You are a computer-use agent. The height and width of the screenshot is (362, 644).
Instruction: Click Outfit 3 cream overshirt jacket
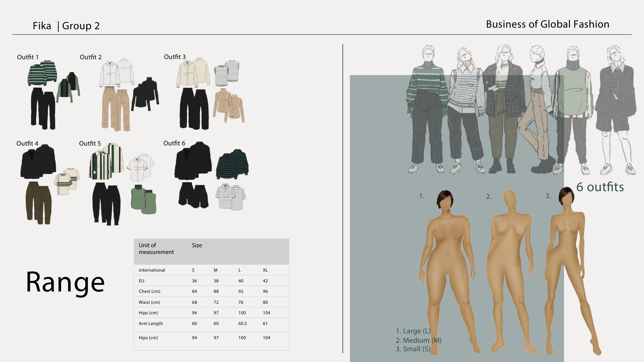point(193,72)
